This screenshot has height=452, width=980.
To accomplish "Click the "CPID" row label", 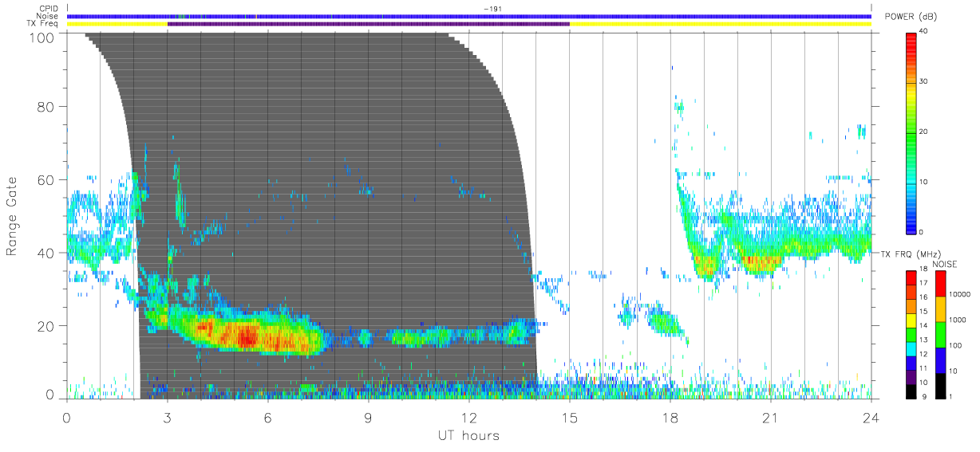I will [x=49, y=9].
